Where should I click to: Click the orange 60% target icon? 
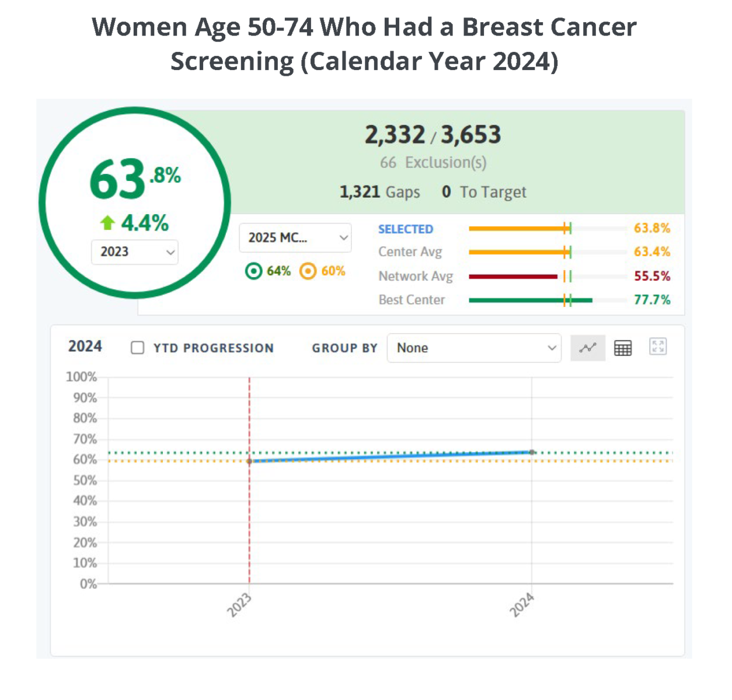tap(308, 271)
